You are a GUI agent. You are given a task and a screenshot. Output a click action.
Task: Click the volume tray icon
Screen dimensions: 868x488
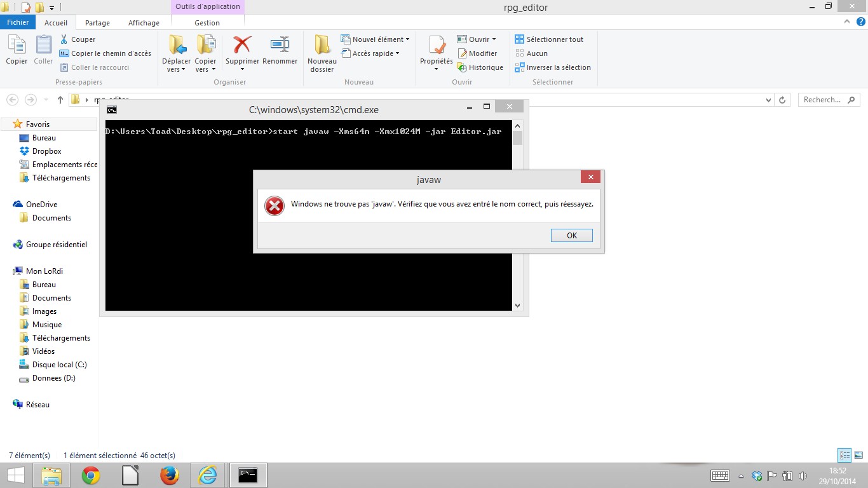[803, 475]
